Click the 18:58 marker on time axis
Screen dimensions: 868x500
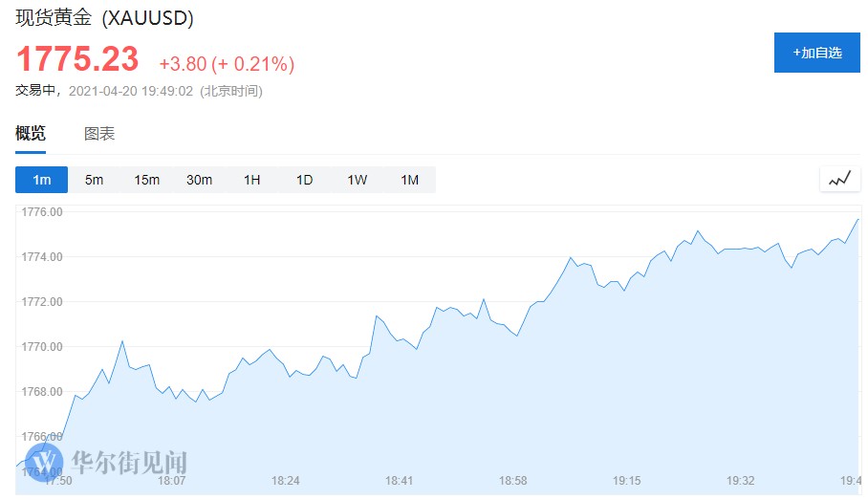(513, 481)
